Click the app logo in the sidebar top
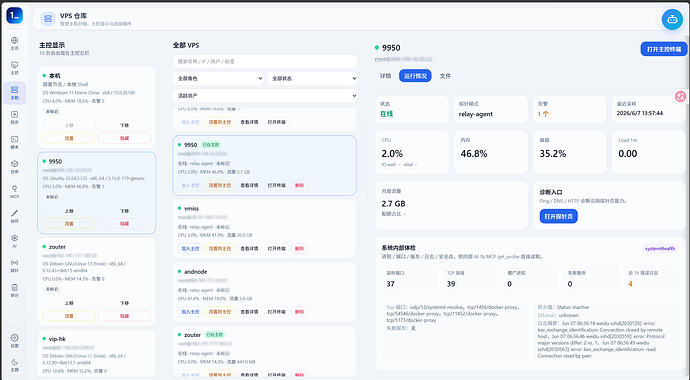The image size is (690, 380). click(x=15, y=16)
